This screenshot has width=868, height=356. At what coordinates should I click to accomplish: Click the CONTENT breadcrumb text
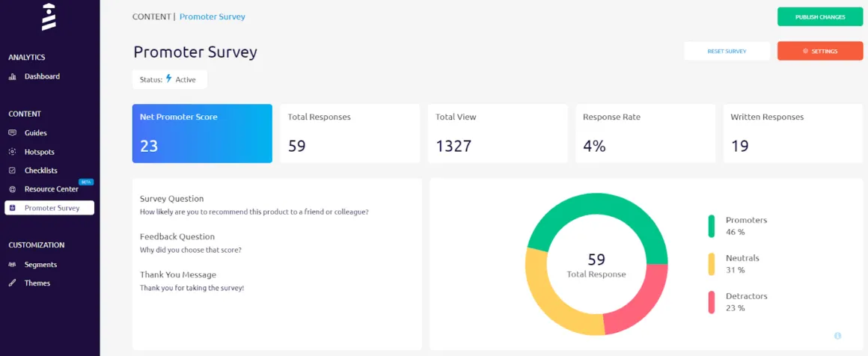[x=152, y=16]
